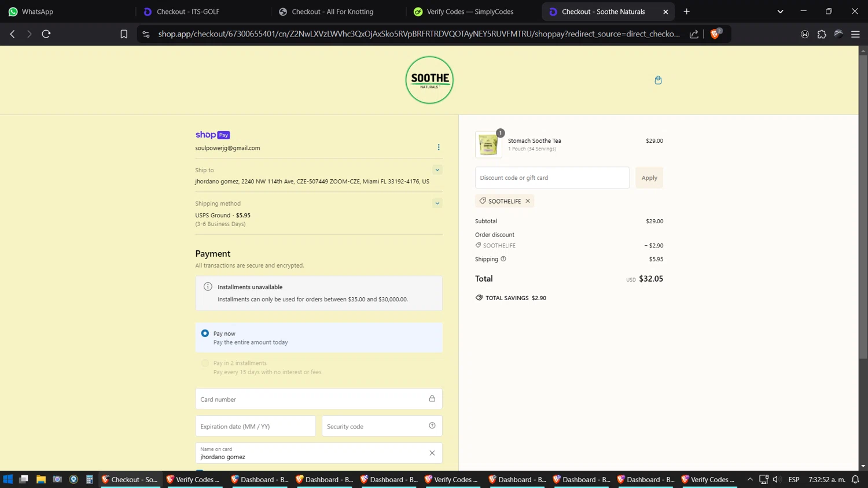Reload the checkout page

tap(46, 34)
